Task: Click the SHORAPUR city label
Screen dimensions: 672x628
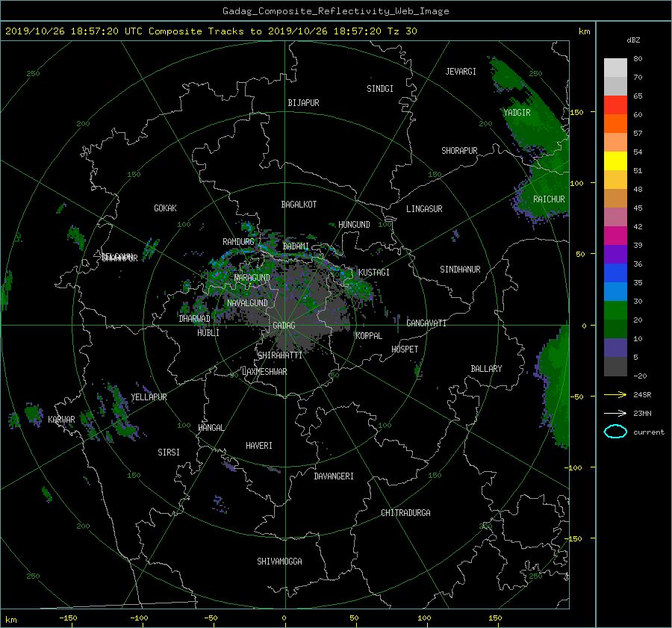Action: [x=459, y=151]
